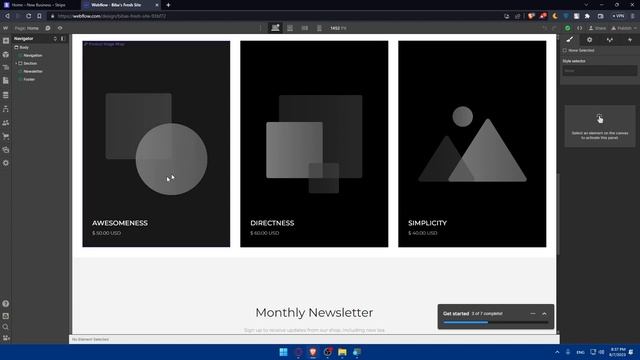Screen dimensions: 640x360
Task: Click the VPN button in browser toolbar
Action: click(618, 16)
